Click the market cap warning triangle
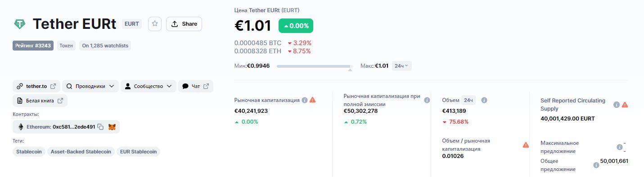The image size is (644, 185). (x=313, y=100)
